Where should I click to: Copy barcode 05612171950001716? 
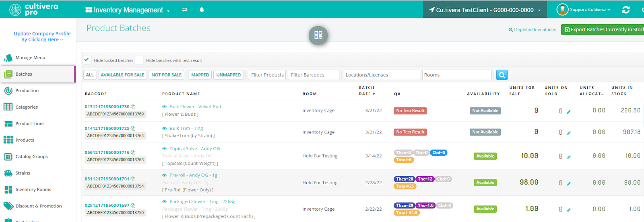[x=133, y=152]
